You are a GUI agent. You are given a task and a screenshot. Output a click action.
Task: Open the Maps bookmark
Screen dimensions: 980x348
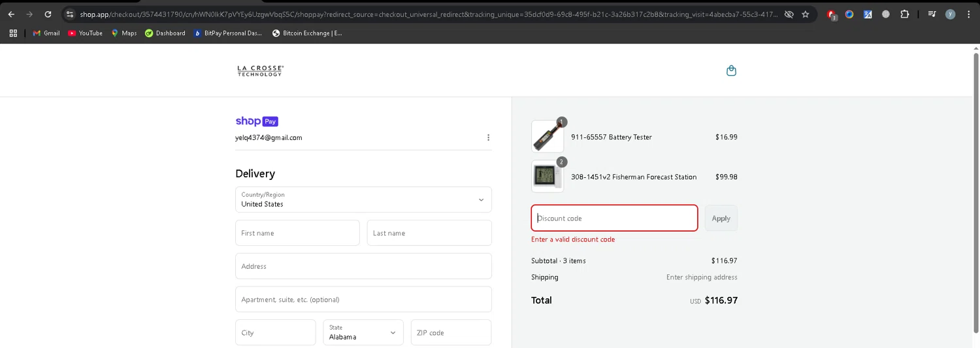tap(124, 33)
